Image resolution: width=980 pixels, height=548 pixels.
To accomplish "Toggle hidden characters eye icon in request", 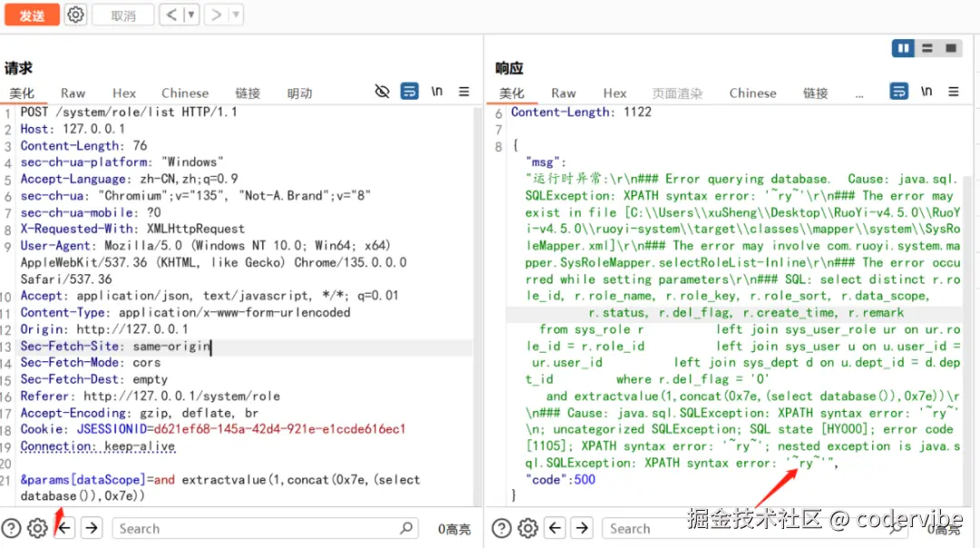I will click(382, 92).
